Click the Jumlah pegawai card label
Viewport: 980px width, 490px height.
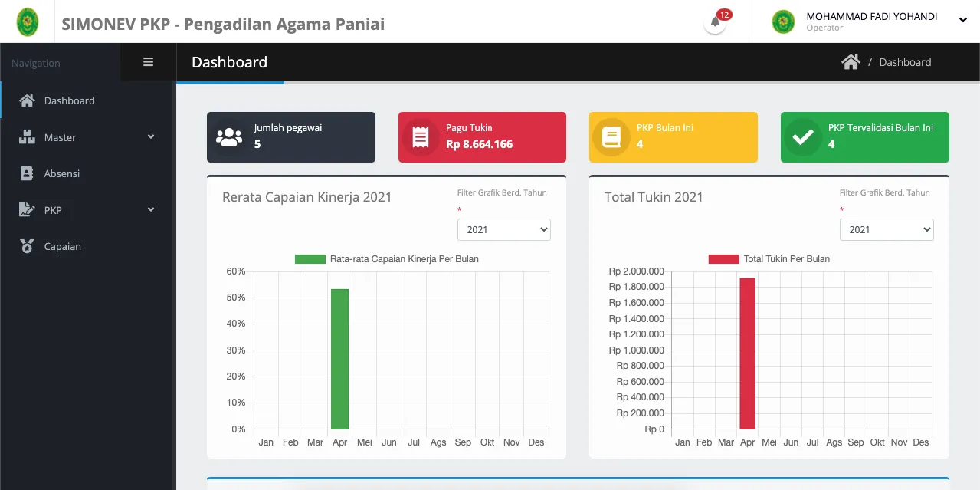coord(288,128)
